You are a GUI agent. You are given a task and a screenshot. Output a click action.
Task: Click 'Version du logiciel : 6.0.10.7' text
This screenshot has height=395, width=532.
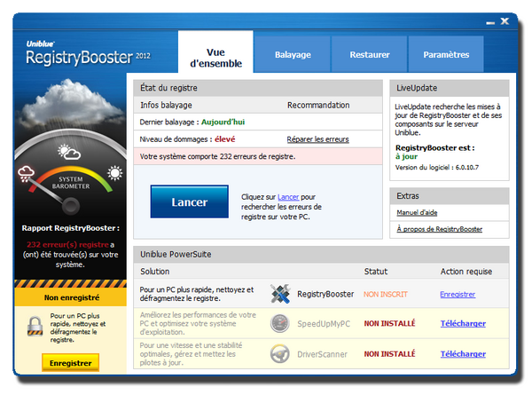(x=437, y=168)
